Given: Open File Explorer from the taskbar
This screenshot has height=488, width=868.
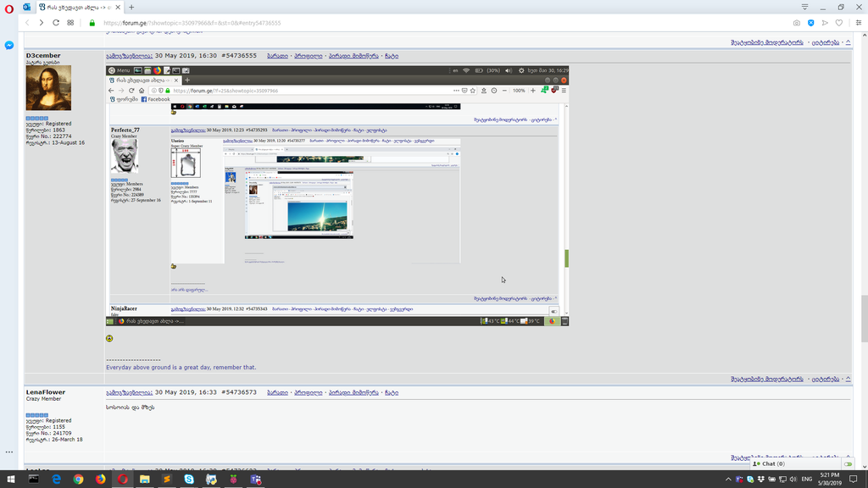Looking at the screenshot, I should point(144,480).
